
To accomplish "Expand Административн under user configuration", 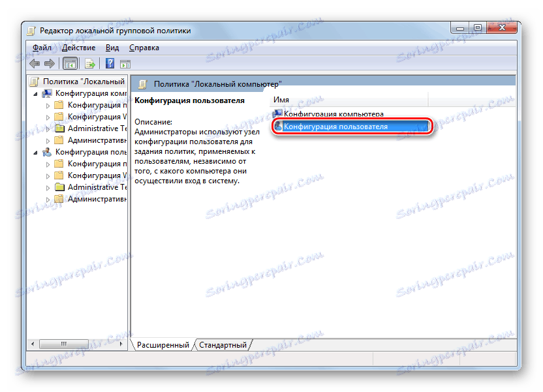I will [48, 200].
